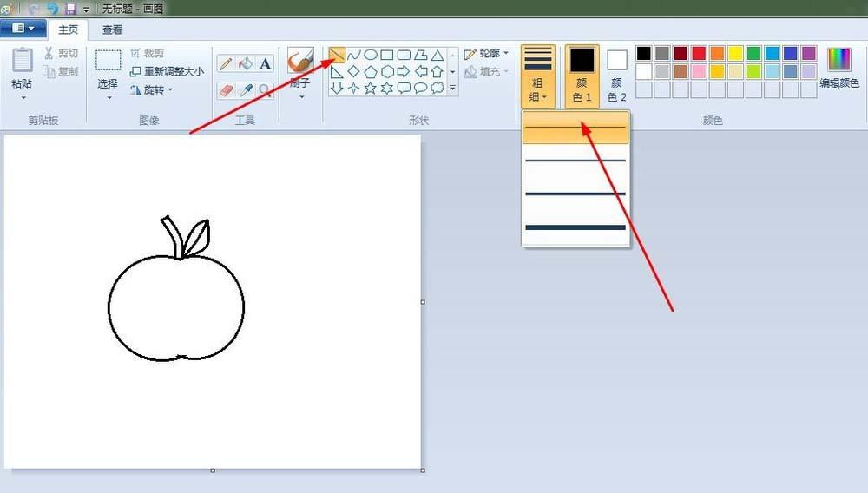This screenshot has width=868, height=493.
Task: Pick the five-point star shape
Action: 371,88
